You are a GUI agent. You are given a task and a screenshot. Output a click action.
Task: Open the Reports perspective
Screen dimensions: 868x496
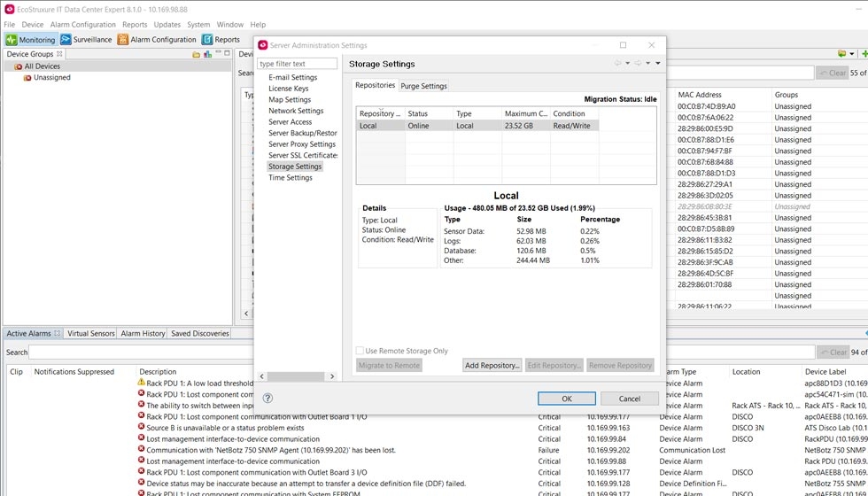221,40
